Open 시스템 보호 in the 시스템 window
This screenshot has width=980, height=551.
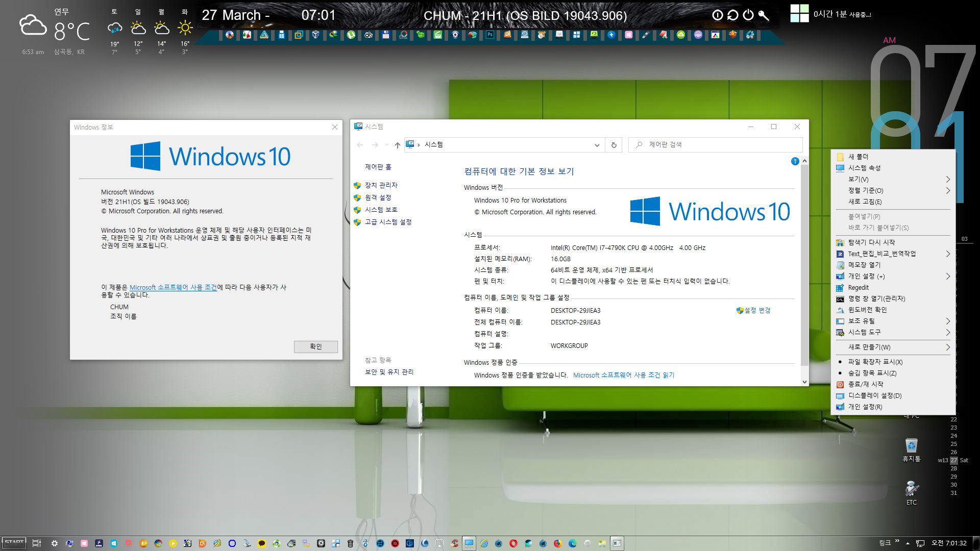pyautogui.click(x=381, y=210)
